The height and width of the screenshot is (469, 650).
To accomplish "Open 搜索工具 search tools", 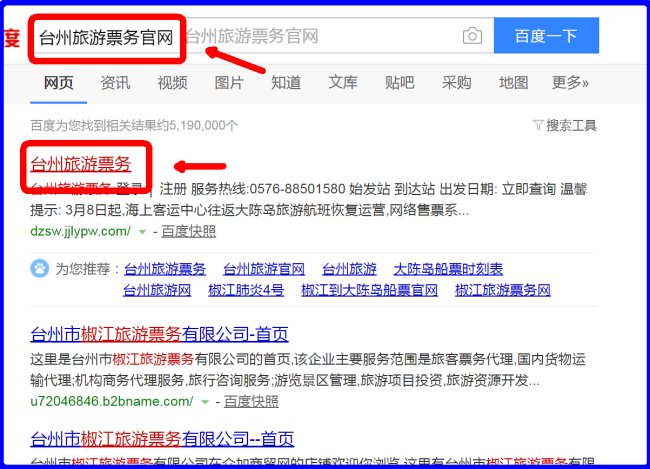I will pos(571,125).
